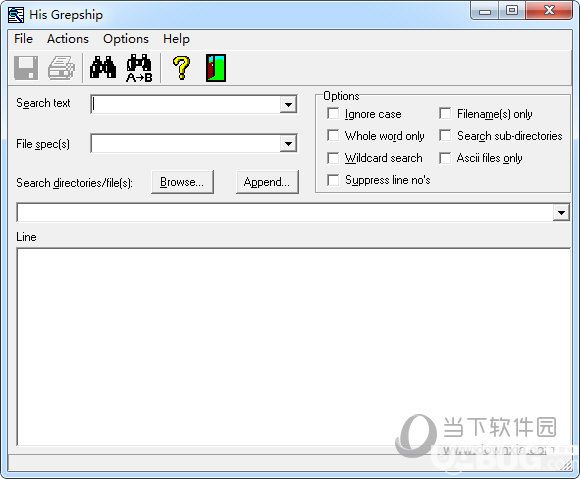Check Search sub-directories option

445,135
